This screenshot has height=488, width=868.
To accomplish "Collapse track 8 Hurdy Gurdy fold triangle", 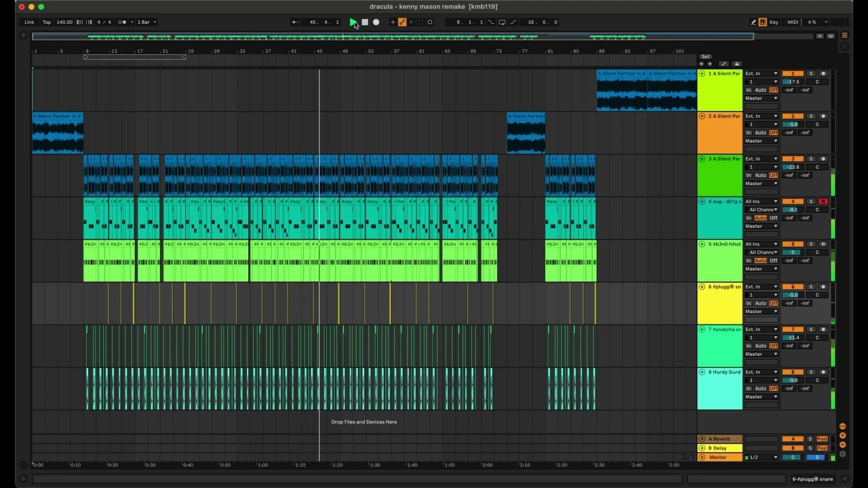I will [x=702, y=372].
